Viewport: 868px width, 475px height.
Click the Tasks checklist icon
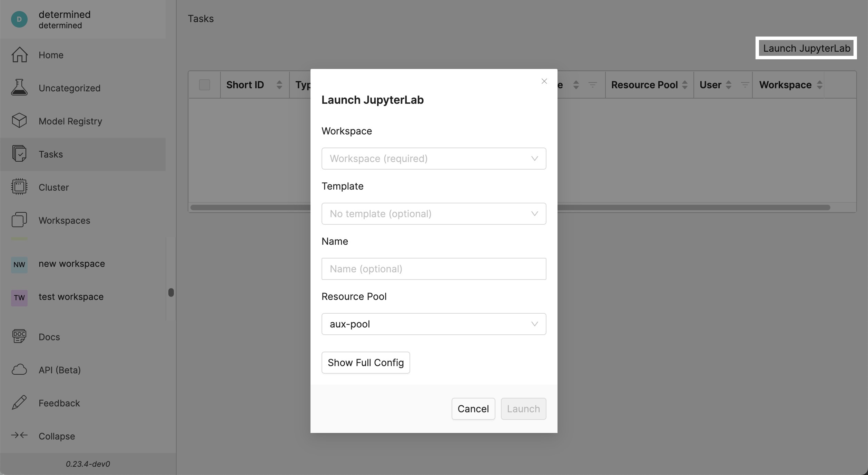tap(19, 154)
